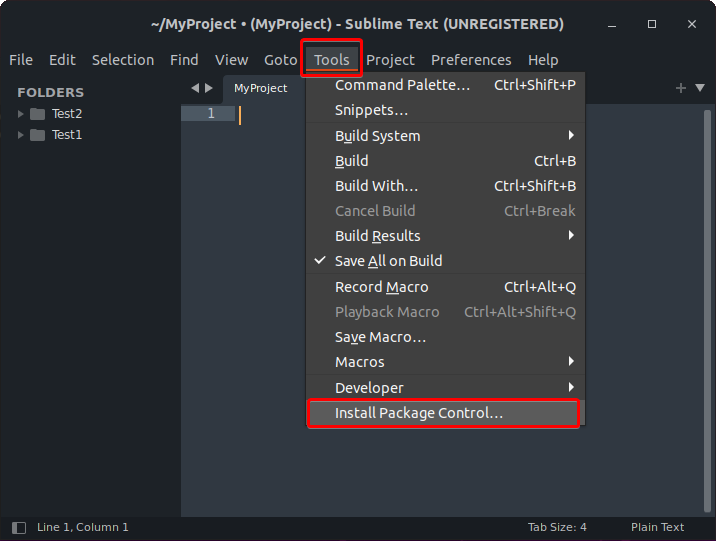This screenshot has width=716, height=541.
Task: Open the View menu
Action: click(x=232, y=60)
